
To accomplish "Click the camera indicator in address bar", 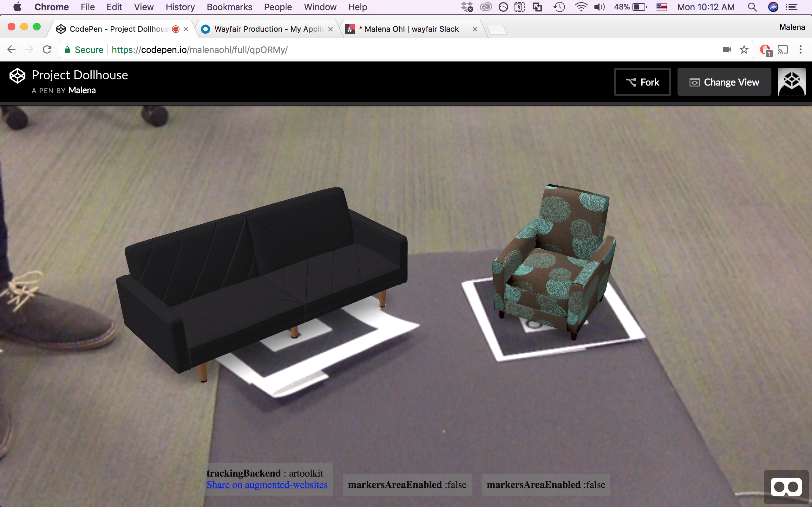I will (x=727, y=50).
